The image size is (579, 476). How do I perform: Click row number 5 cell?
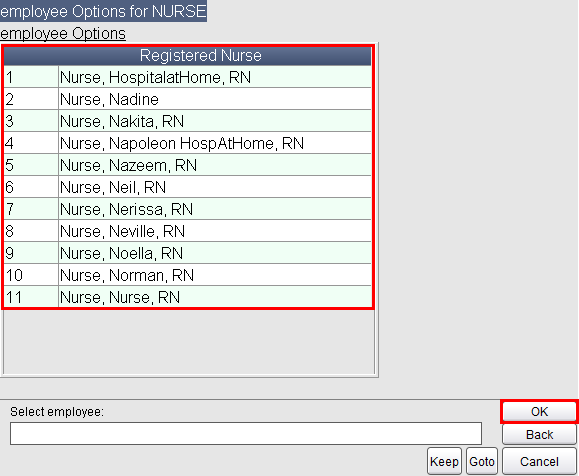31,165
